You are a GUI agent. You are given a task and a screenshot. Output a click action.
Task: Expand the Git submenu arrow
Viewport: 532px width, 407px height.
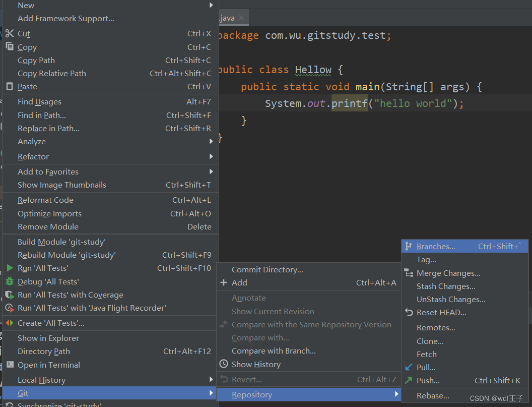(211, 393)
